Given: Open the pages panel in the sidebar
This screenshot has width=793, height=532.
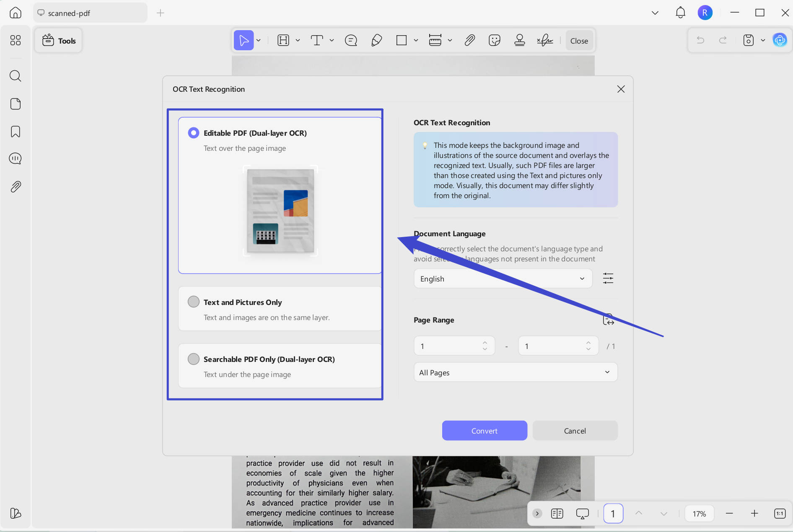Looking at the screenshot, I should click(x=16, y=104).
